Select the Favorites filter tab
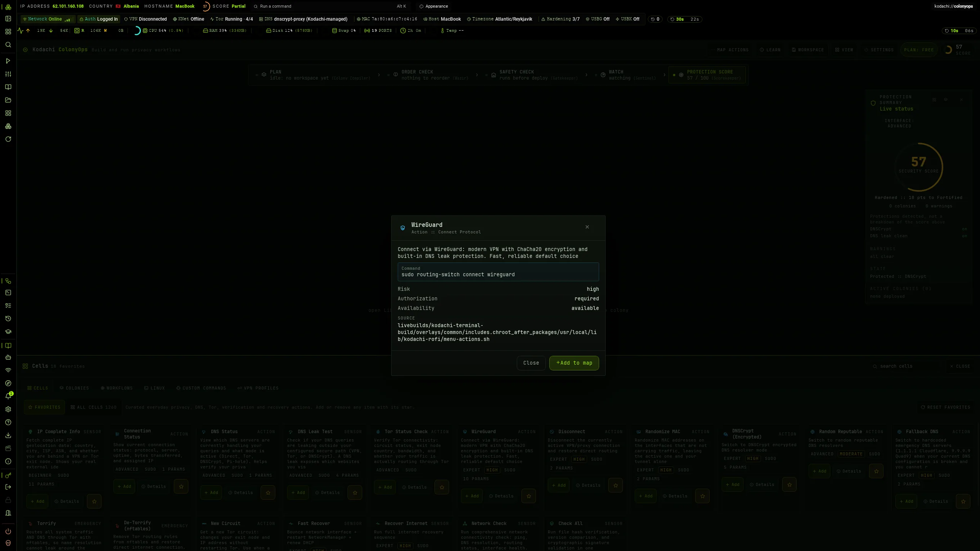Screen dimensions: 980x551 tap(44, 408)
